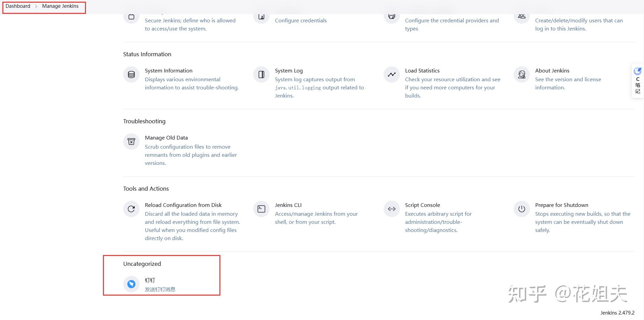Click the Load Statistics graph icon
The width and height of the screenshot is (644, 320).
[x=392, y=74]
